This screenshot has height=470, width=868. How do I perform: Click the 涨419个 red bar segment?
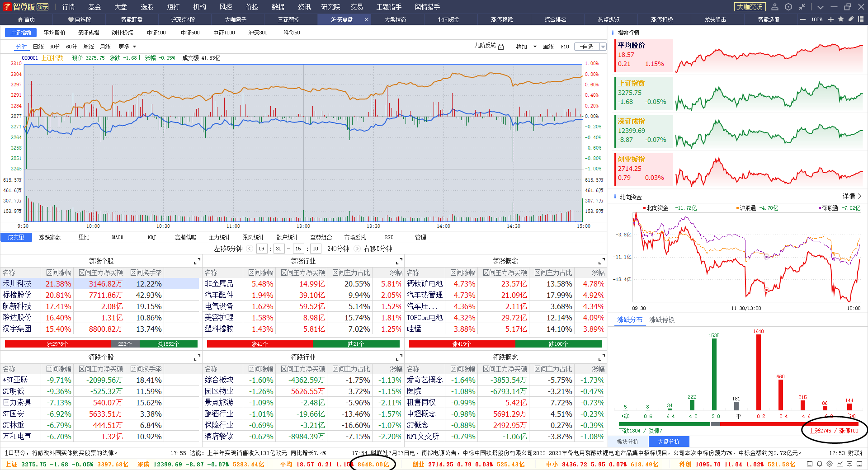(462, 344)
